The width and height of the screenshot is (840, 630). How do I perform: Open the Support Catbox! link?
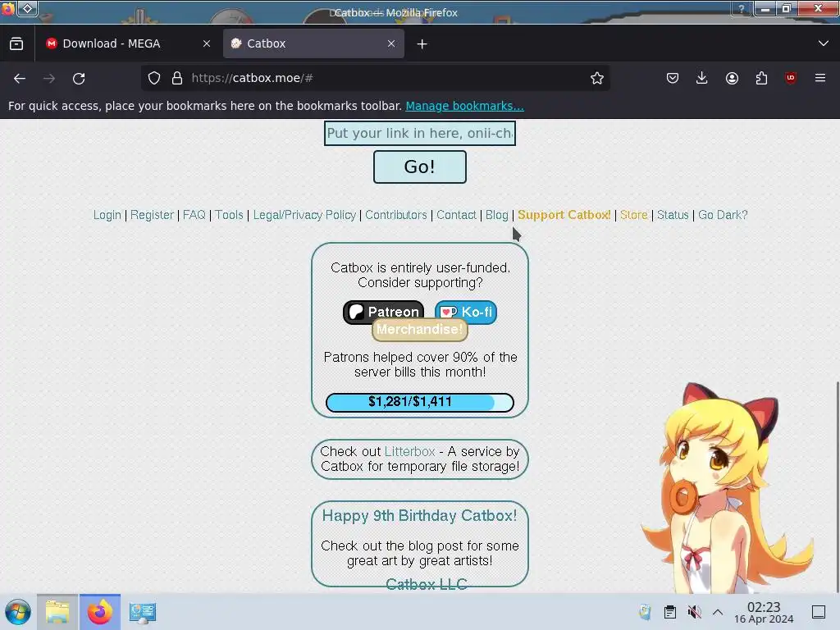click(x=564, y=215)
